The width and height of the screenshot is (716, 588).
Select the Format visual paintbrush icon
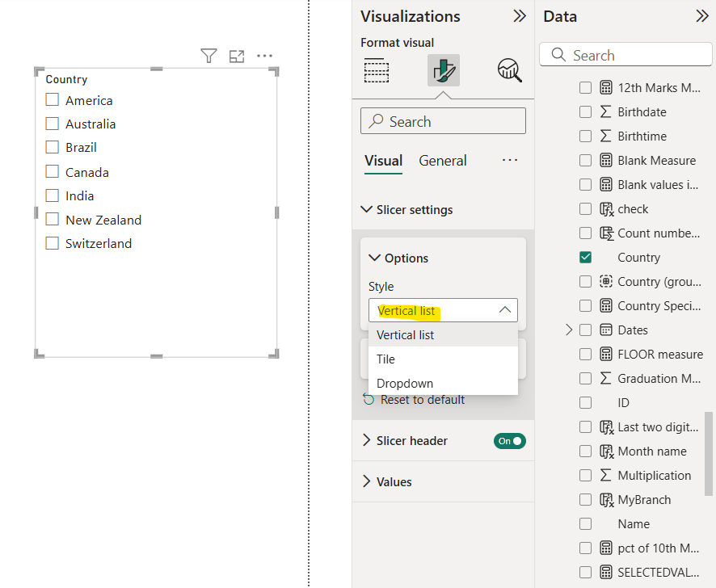coord(443,70)
